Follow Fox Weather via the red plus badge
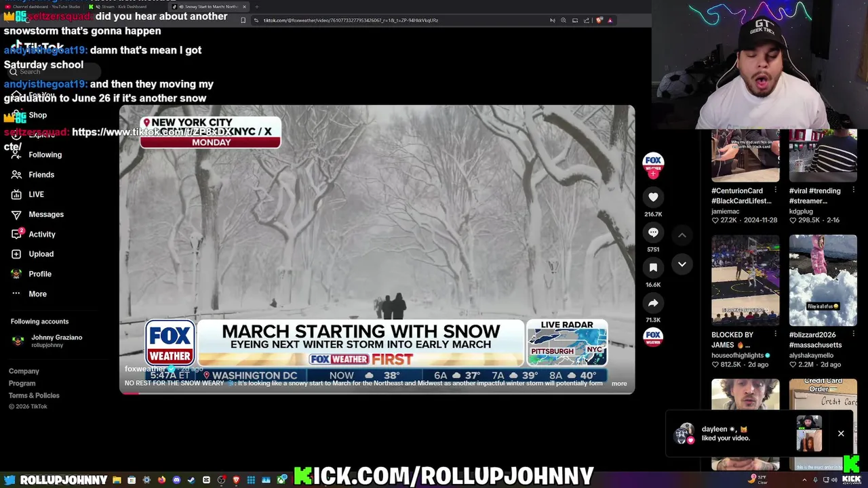This screenshot has width=868, height=488. pyautogui.click(x=653, y=174)
